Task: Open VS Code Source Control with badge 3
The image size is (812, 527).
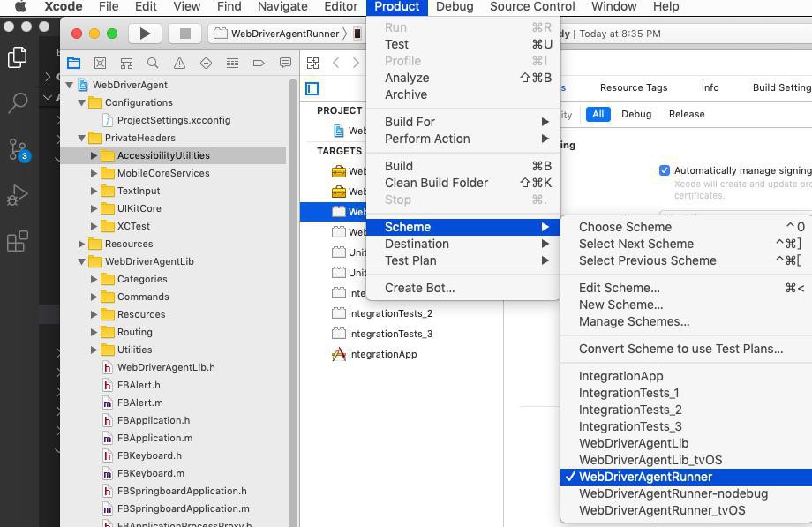Action: click(19, 150)
